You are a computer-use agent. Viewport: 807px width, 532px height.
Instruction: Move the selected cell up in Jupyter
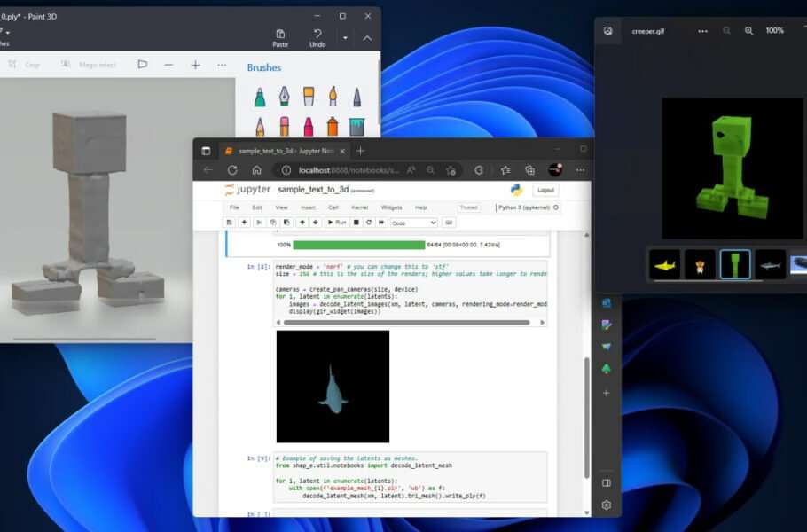point(302,223)
